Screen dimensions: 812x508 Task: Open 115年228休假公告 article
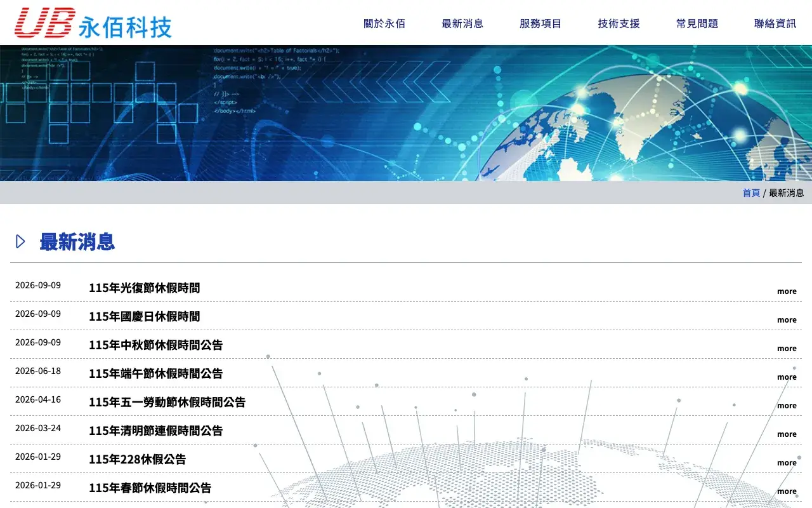tap(137, 459)
